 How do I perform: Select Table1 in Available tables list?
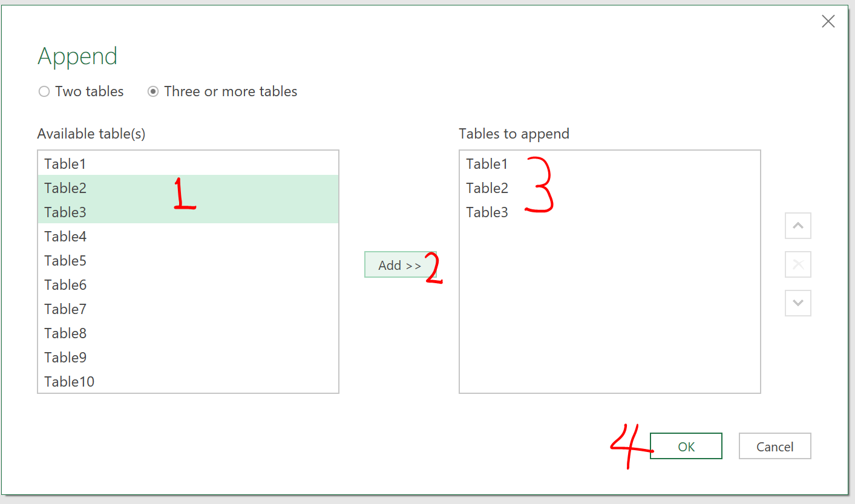65,164
